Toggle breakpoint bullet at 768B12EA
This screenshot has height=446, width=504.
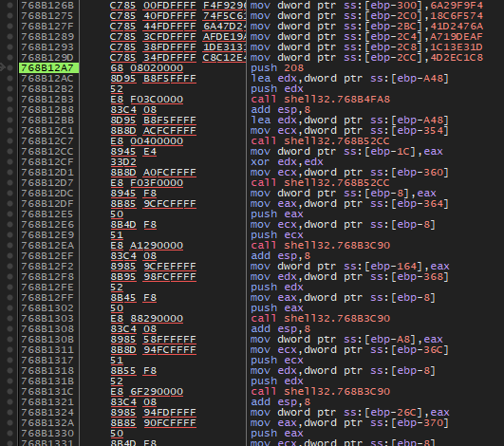pyautogui.click(x=9, y=246)
